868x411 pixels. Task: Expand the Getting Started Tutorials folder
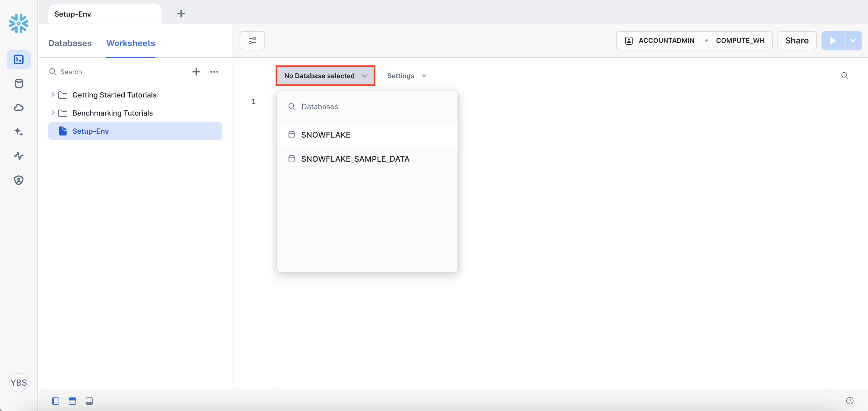(x=53, y=95)
